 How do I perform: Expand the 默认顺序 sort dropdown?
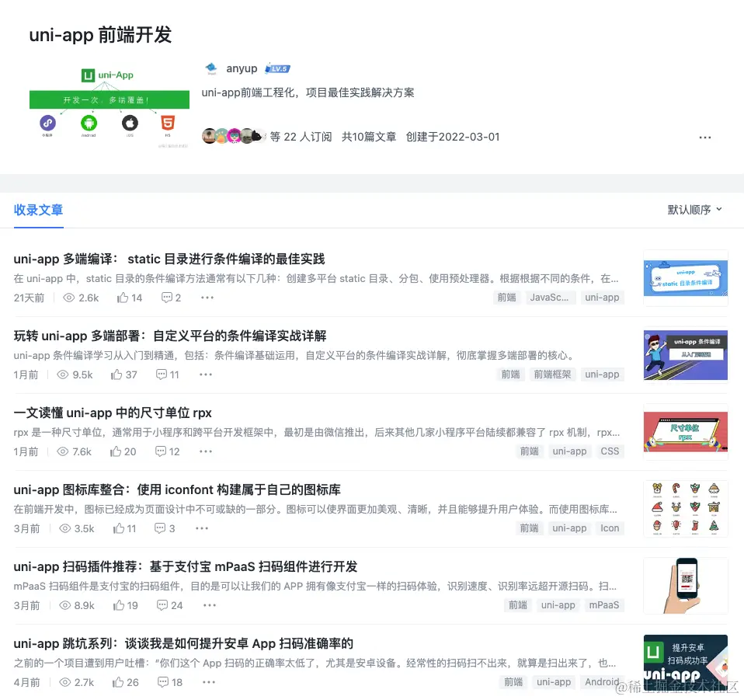694,210
